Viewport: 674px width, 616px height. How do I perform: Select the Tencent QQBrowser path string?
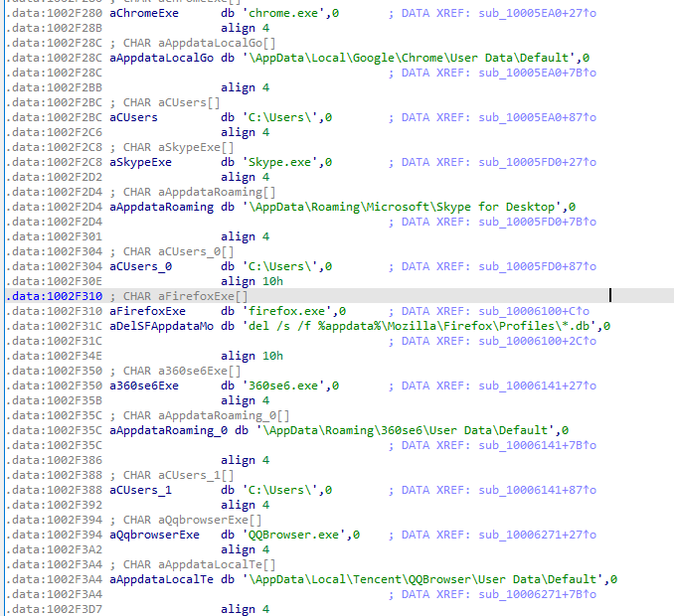422,579
